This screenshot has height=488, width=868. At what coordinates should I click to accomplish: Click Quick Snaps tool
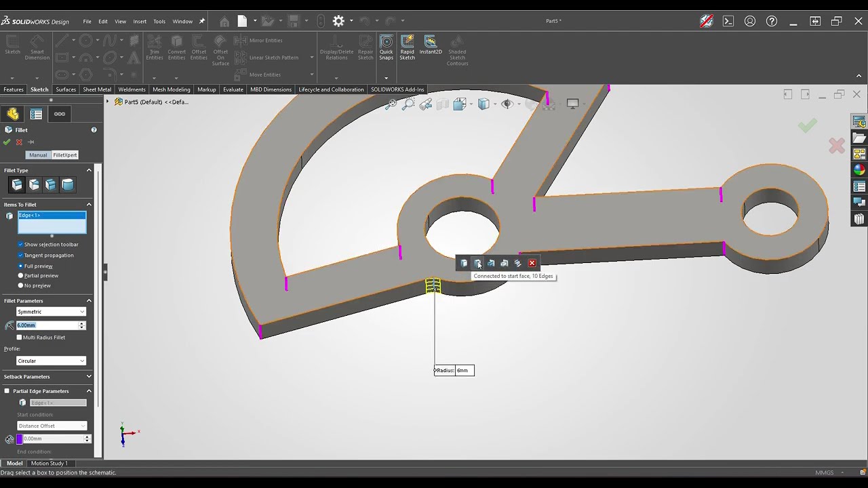[x=386, y=47]
